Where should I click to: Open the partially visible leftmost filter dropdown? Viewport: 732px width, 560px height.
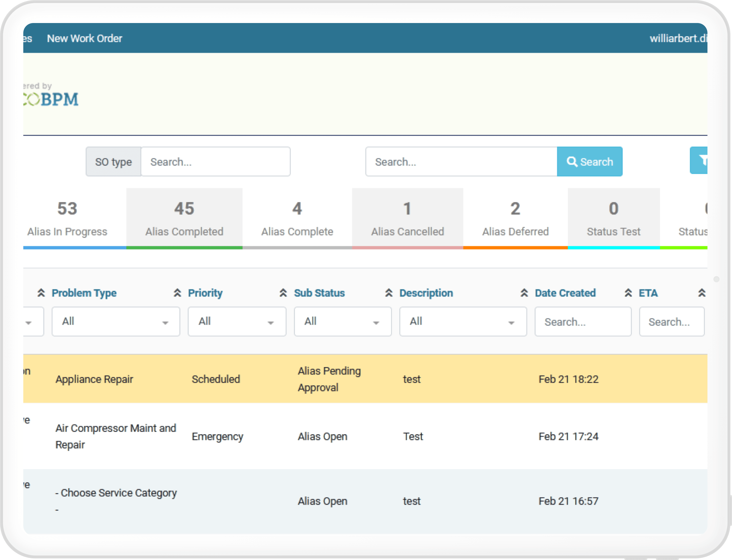coord(33,321)
